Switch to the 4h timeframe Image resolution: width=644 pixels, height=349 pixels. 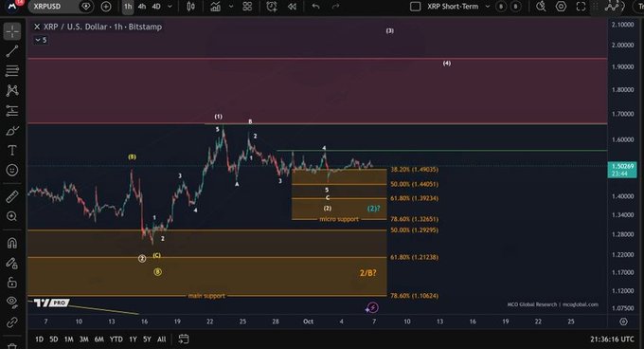(142, 7)
